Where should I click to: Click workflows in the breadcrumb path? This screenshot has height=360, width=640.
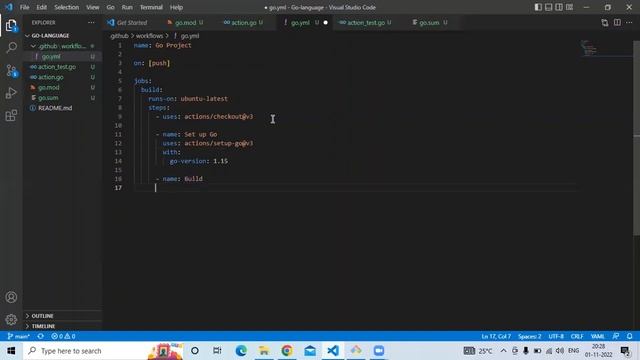(149, 36)
